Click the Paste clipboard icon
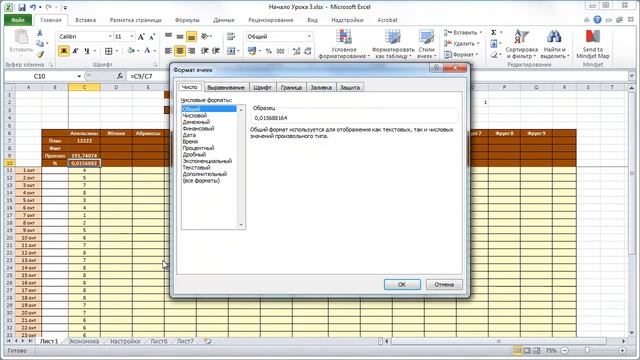The image size is (640, 360). (21, 37)
